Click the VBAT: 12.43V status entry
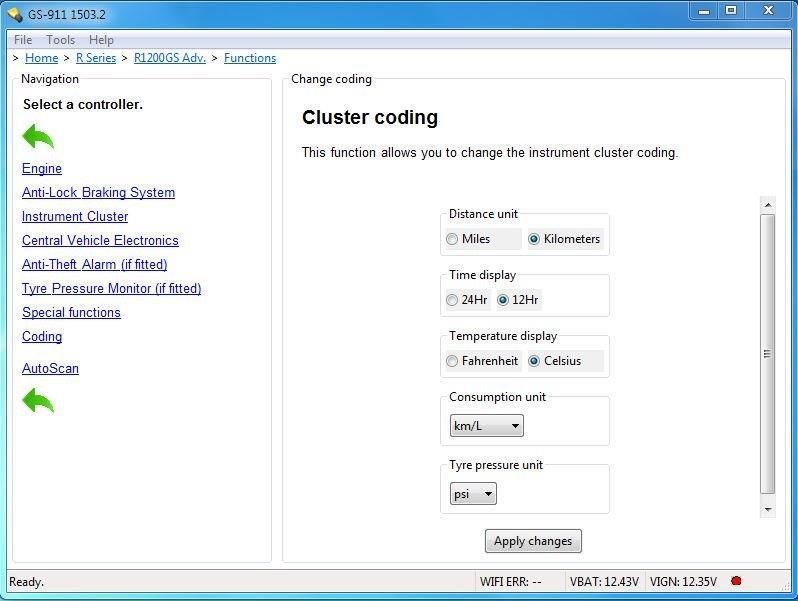The image size is (798, 601). click(604, 581)
